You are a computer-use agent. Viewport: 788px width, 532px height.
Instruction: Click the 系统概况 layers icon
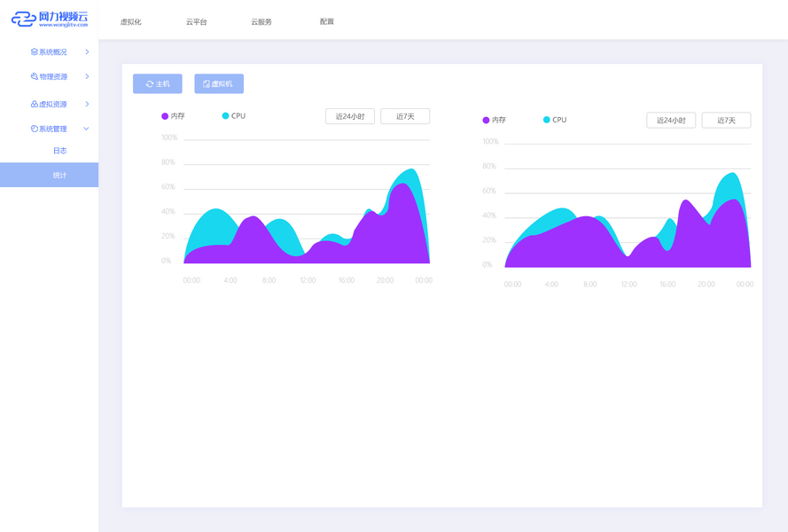pos(35,51)
